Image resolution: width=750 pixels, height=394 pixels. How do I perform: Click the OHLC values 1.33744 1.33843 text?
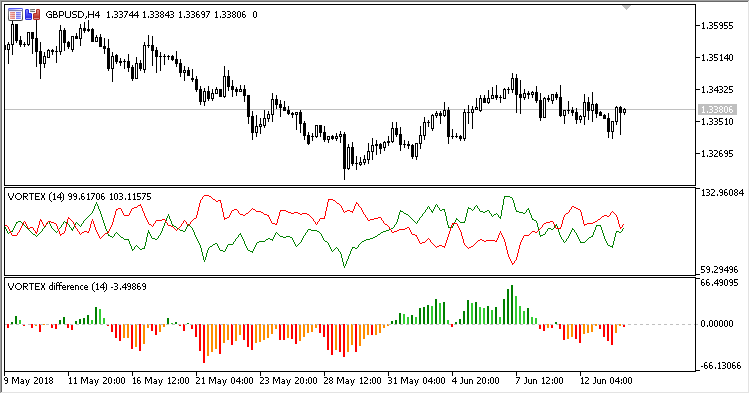tap(140, 15)
